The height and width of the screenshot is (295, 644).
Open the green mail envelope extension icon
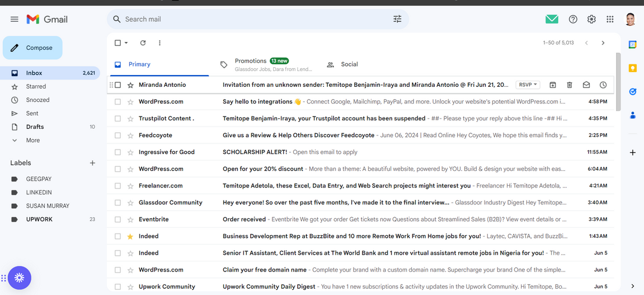pyautogui.click(x=552, y=19)
